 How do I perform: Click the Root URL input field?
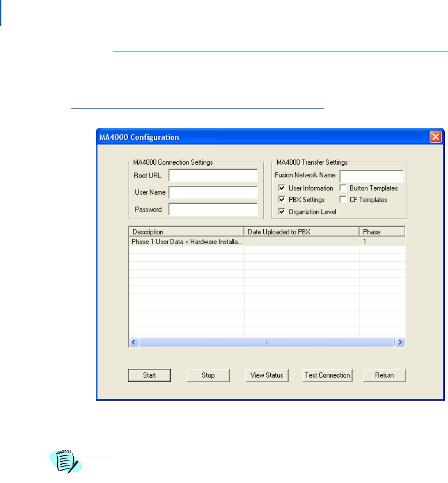[x=213, y=176]
